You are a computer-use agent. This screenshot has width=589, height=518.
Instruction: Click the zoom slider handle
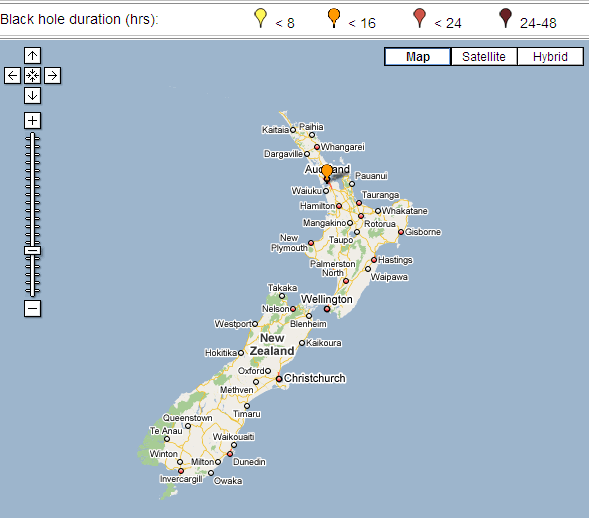pyautogui.click(x=32, y=251)
